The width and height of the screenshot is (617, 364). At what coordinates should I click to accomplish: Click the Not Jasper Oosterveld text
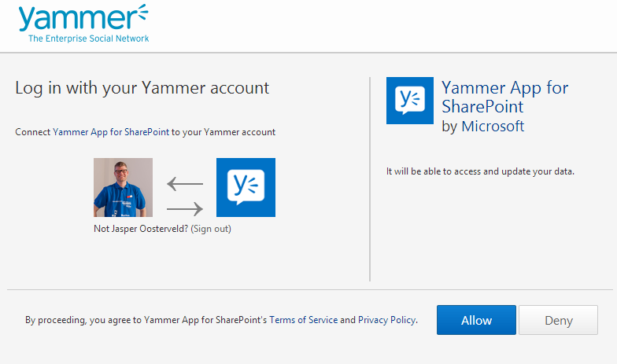point(141,229)
